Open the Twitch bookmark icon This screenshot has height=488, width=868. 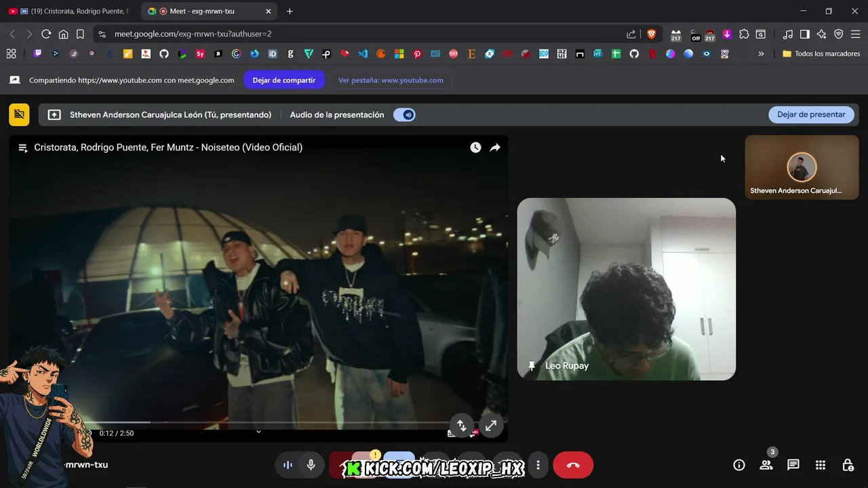point(38,54)
